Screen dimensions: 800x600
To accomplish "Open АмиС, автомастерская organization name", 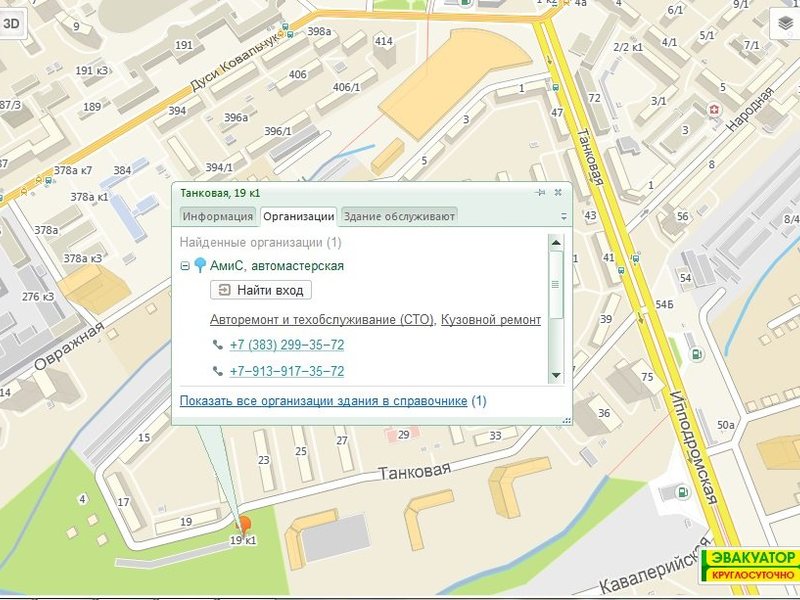I will (x=277, y=266).
